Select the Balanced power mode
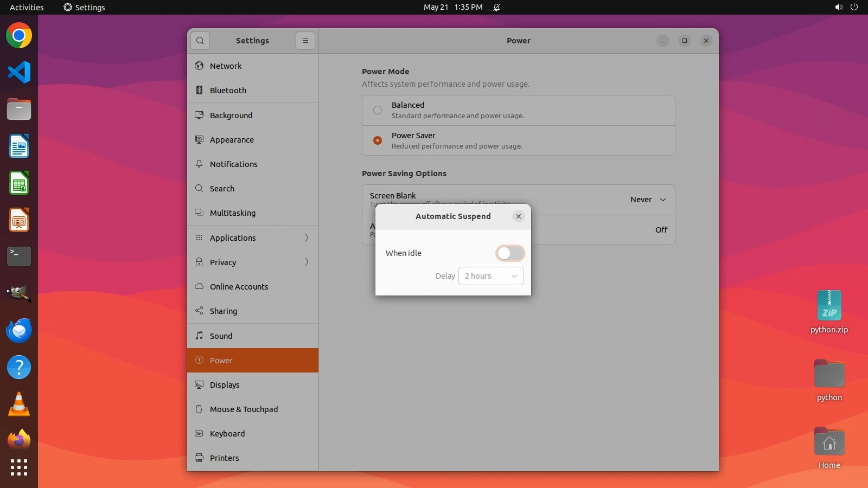 coord(378,110)
